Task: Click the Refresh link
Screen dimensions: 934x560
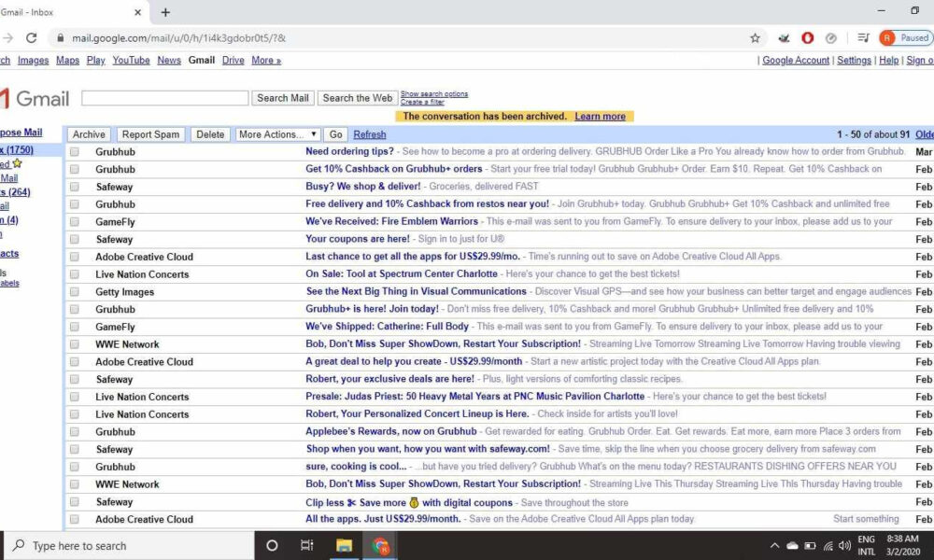Action: click(370, 134)
